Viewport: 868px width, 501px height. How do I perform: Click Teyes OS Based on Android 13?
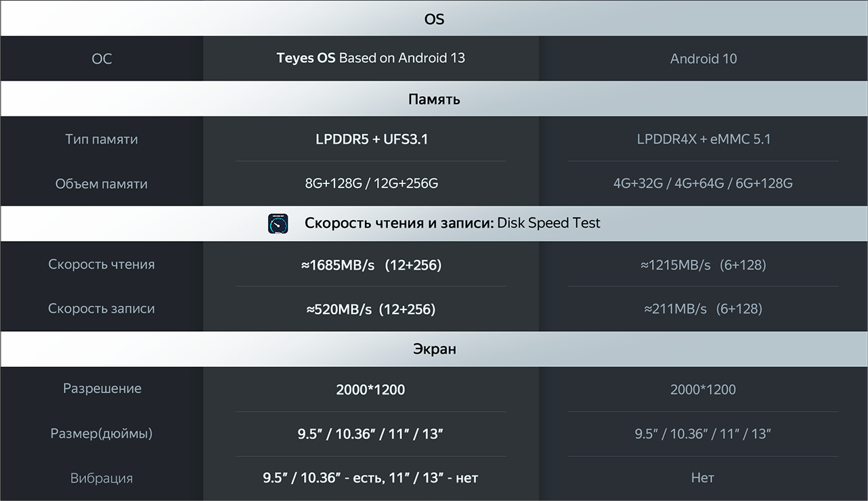tap(370, 58)
